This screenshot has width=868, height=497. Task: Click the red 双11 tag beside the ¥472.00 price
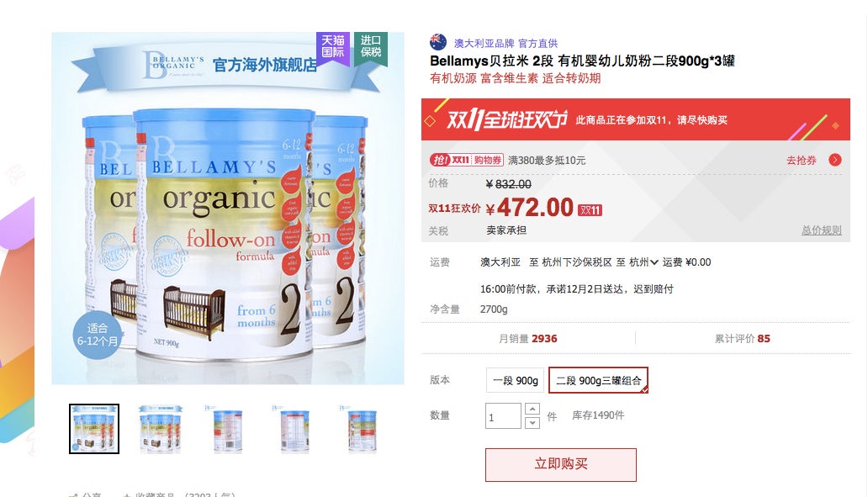pyautogui.click(x=590, y=210)
